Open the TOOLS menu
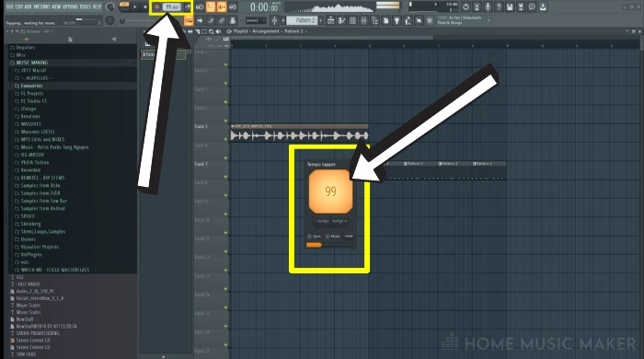This screenshot has width=644, height=359. [x=85, y=7]
